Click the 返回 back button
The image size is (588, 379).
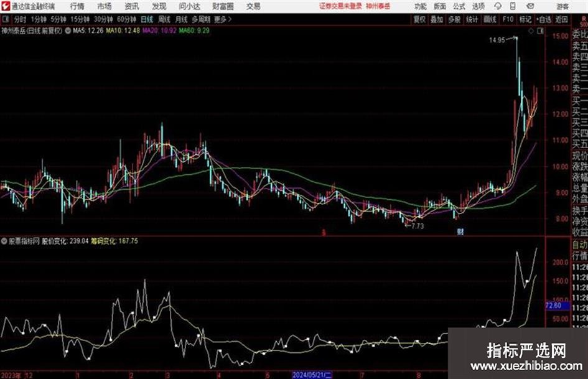562,19
